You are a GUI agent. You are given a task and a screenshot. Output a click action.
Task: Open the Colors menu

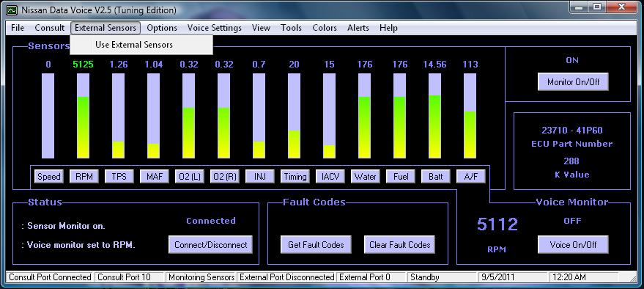pyautogui.click(x=325, y=28)
